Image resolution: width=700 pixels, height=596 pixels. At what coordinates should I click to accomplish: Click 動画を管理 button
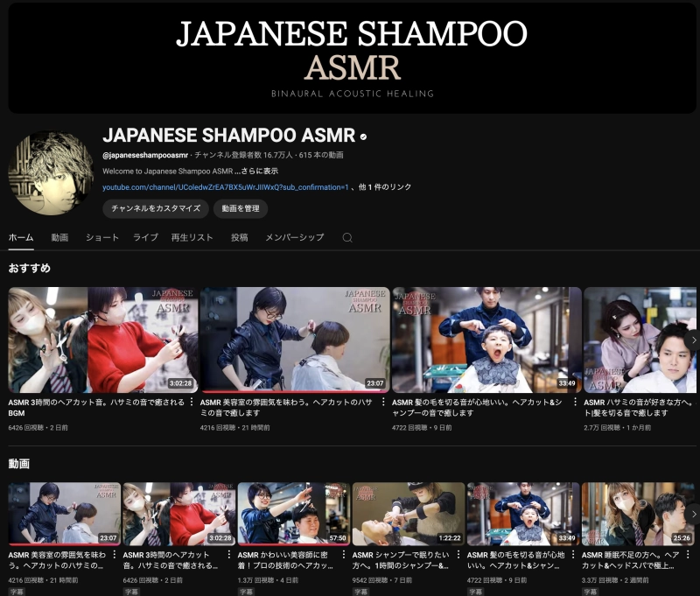(x=241, y=208)
